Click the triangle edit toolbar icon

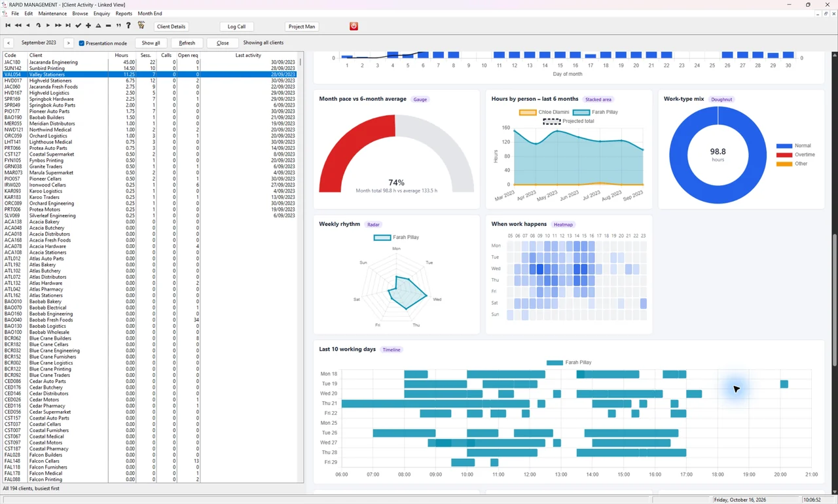click(98, 26)
